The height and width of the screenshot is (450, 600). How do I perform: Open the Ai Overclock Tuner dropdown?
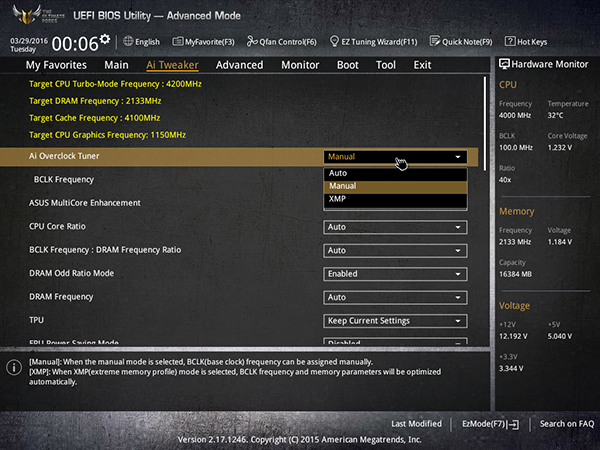point(395,157)
